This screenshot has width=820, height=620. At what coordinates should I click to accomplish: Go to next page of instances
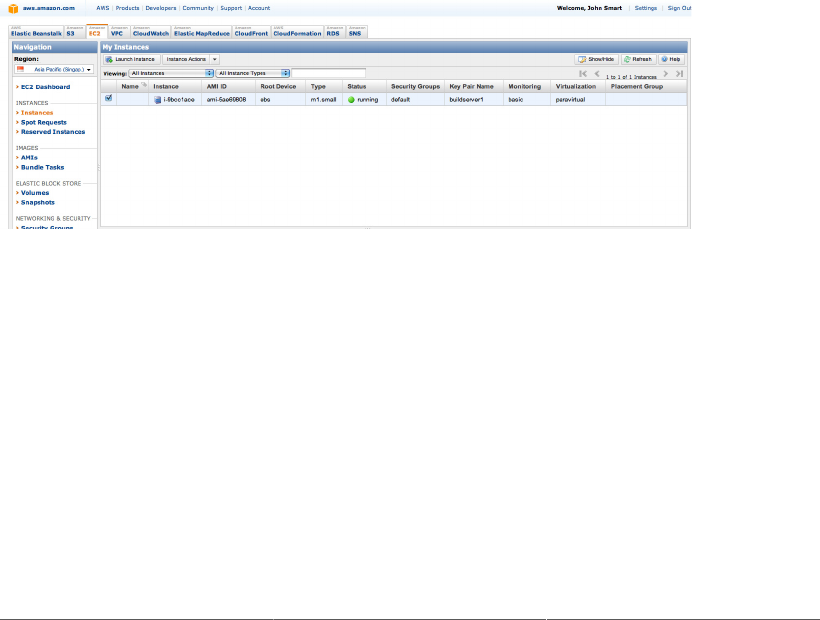[666, 74]
